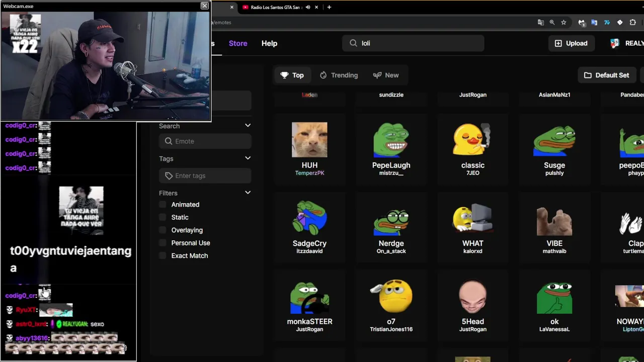Open the monkaSTEER emote image
The image size is (644, 362).
pos(309,297)
